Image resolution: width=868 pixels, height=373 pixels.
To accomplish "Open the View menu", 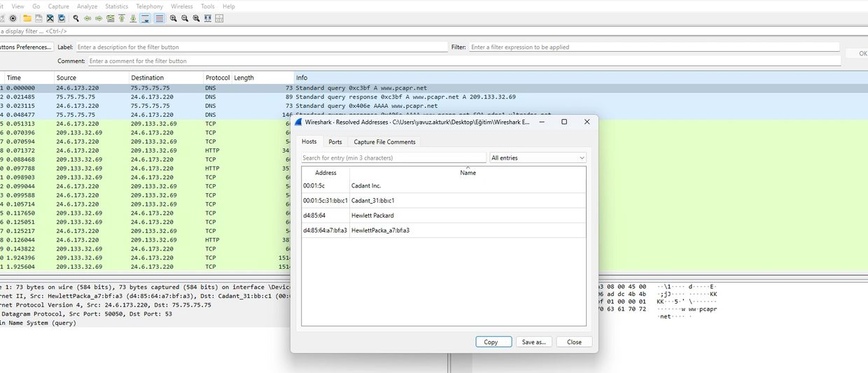I will point(18,6).
